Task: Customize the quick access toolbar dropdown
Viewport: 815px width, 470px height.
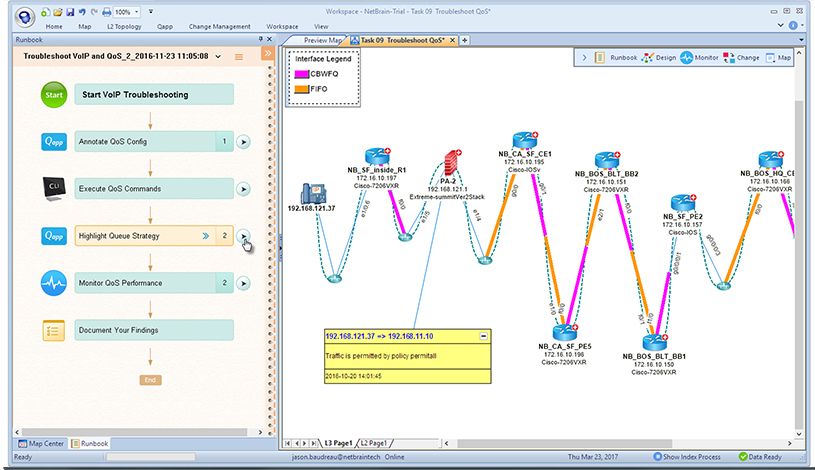Action: [151, 11]
